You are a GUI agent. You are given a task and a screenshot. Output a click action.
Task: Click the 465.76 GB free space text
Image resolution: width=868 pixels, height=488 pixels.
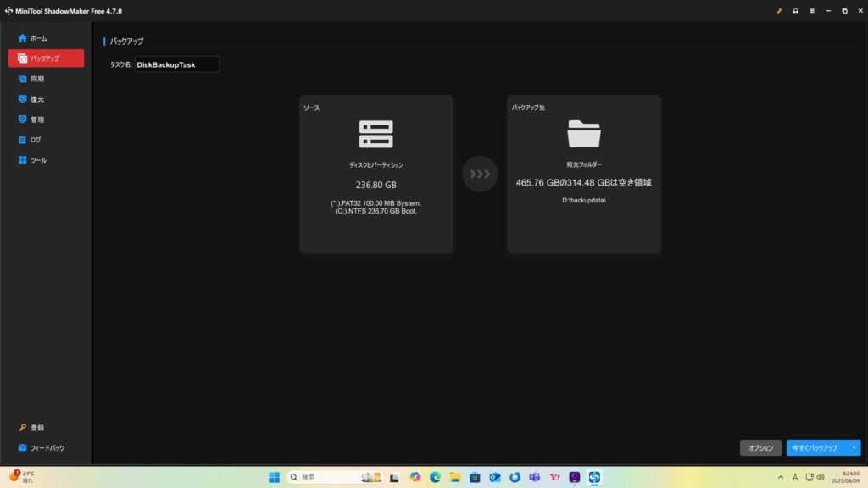coord(583,183)
